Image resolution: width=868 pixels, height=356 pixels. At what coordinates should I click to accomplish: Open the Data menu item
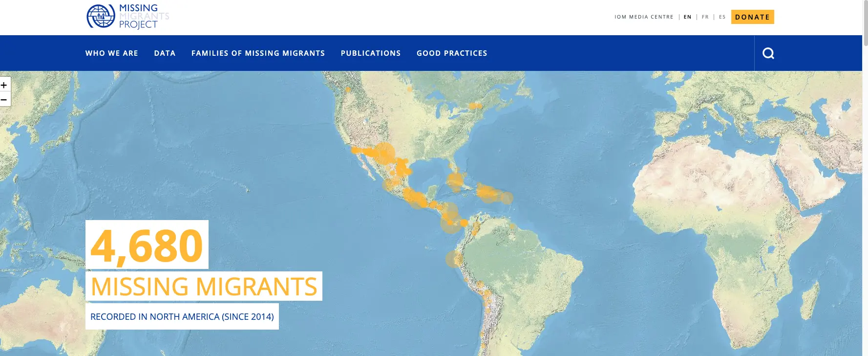pyautogui.click(x=165, y=53)
